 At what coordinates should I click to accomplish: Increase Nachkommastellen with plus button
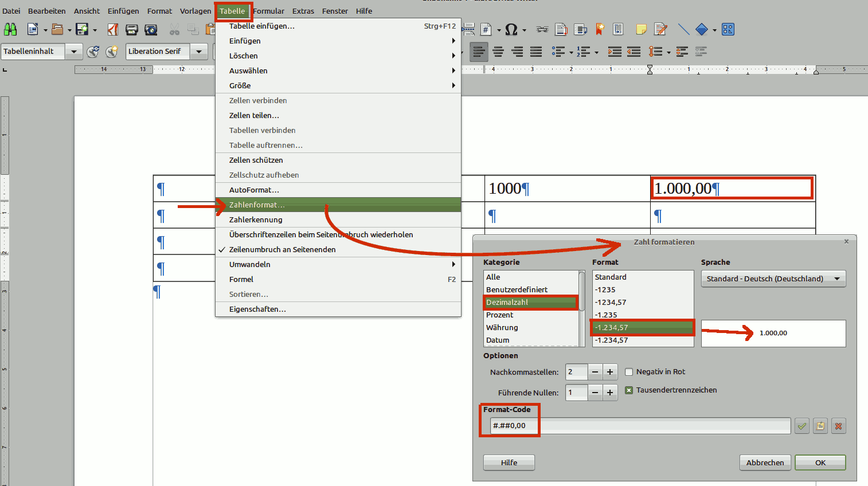[610, 372]
